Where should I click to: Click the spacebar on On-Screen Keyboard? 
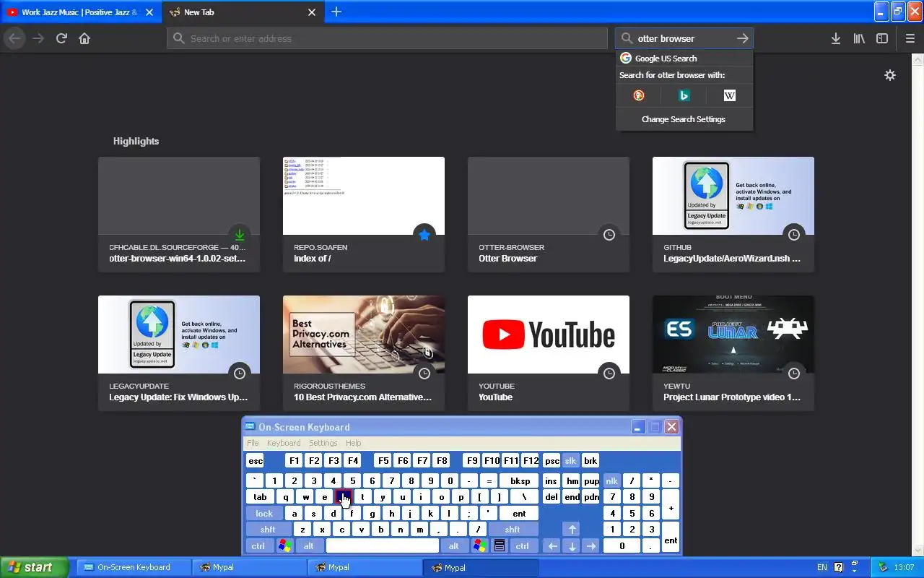(x=382, y=546)
